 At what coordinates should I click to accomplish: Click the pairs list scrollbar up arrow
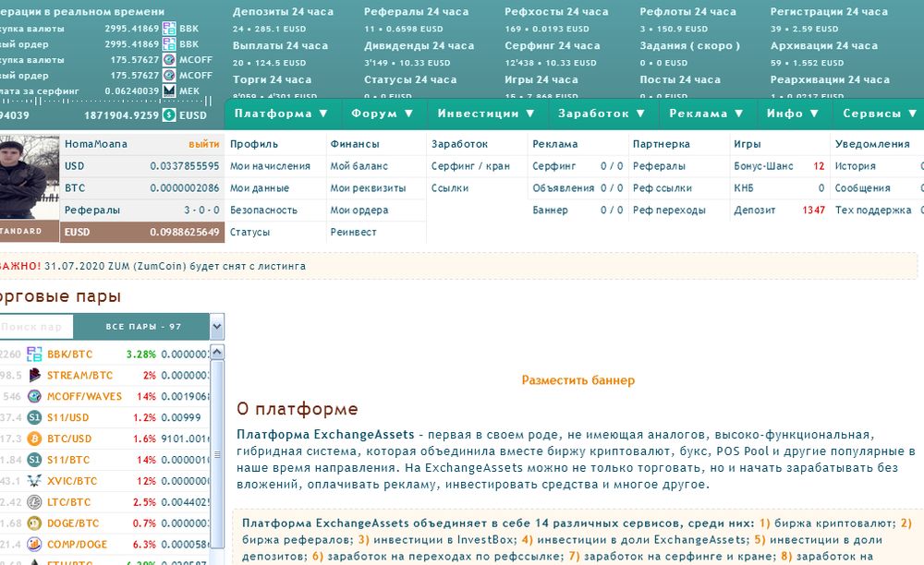(x=217, y=352)
